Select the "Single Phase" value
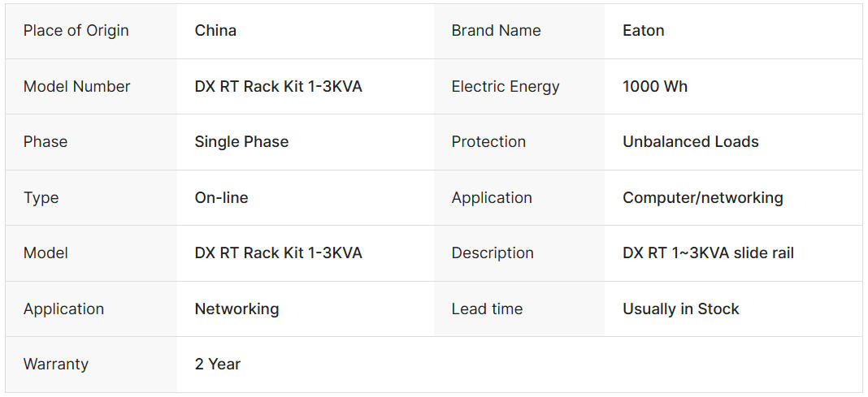The width and height of the screenshot is (868, 397). coord(241,142)
